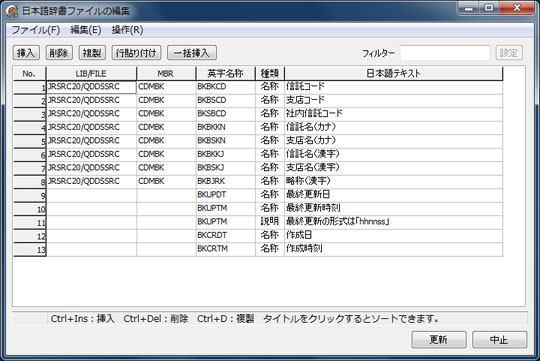Click the 更新 button
The image size is (540, 361).
(439, 340)
